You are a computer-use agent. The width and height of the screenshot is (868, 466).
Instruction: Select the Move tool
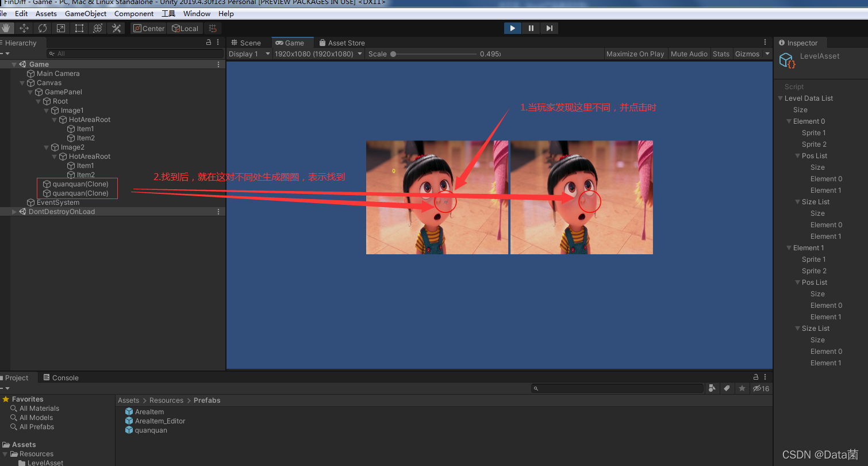[x=24, y=28]
